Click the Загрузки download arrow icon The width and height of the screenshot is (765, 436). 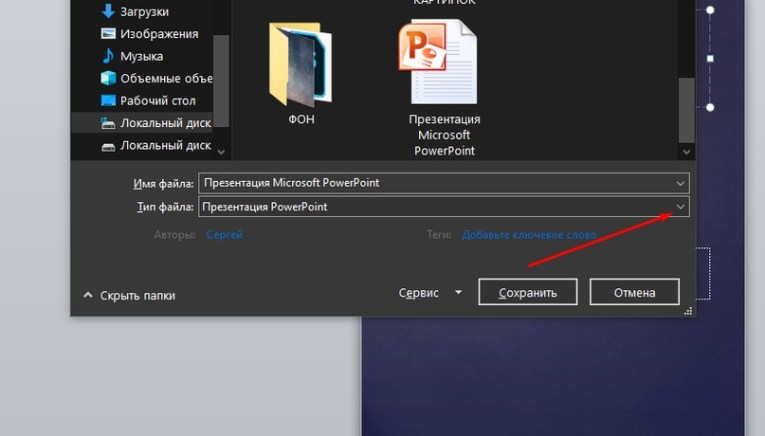(x=108, y=11)
